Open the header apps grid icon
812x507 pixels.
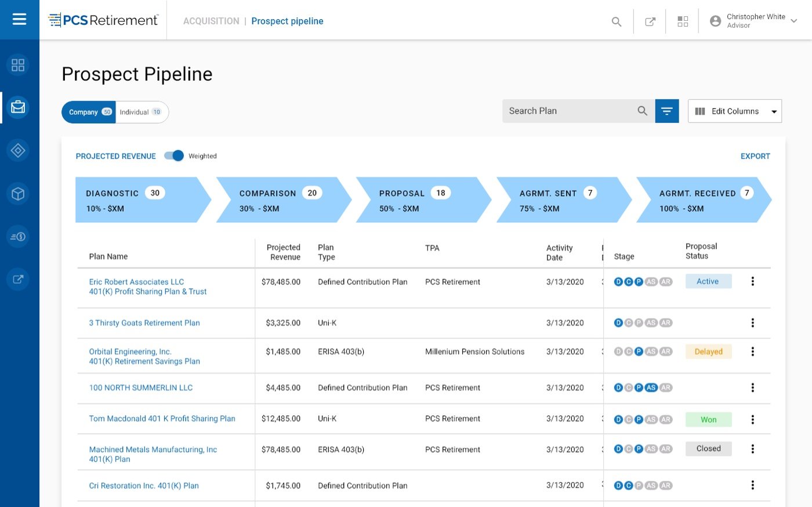coord(683,21)
